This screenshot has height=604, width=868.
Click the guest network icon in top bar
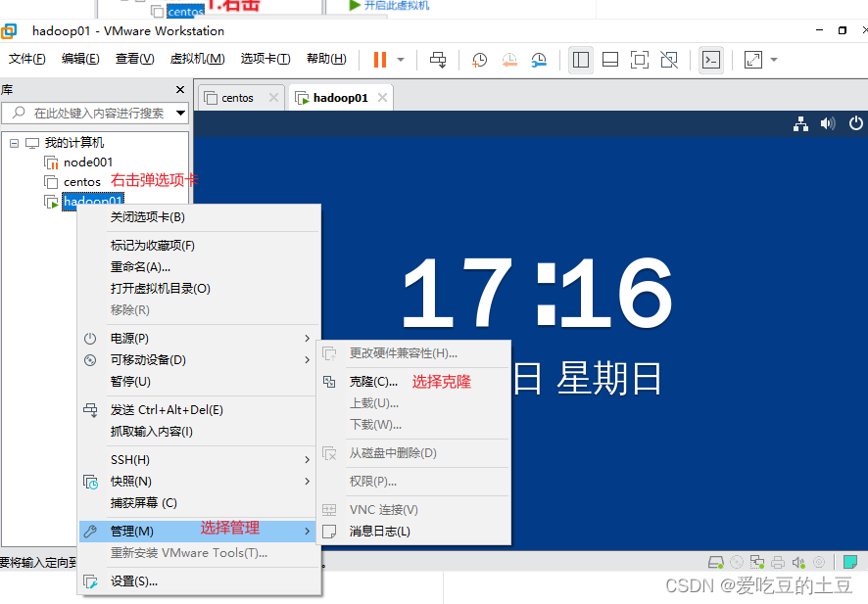point(800,123)
